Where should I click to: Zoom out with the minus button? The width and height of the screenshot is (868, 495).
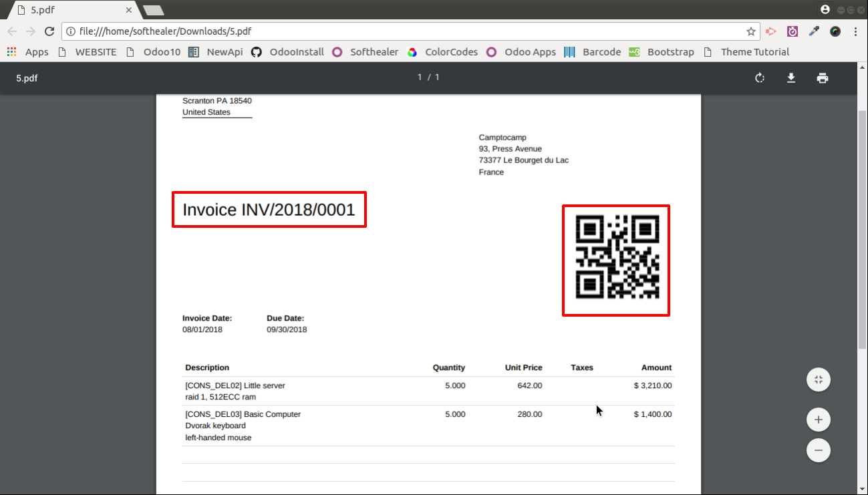[x=819, y=450]
